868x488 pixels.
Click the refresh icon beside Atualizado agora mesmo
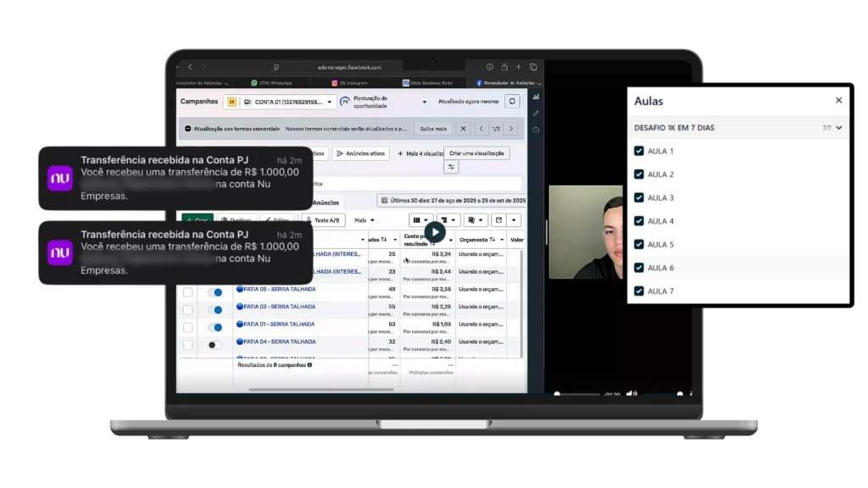click(512, 102)
